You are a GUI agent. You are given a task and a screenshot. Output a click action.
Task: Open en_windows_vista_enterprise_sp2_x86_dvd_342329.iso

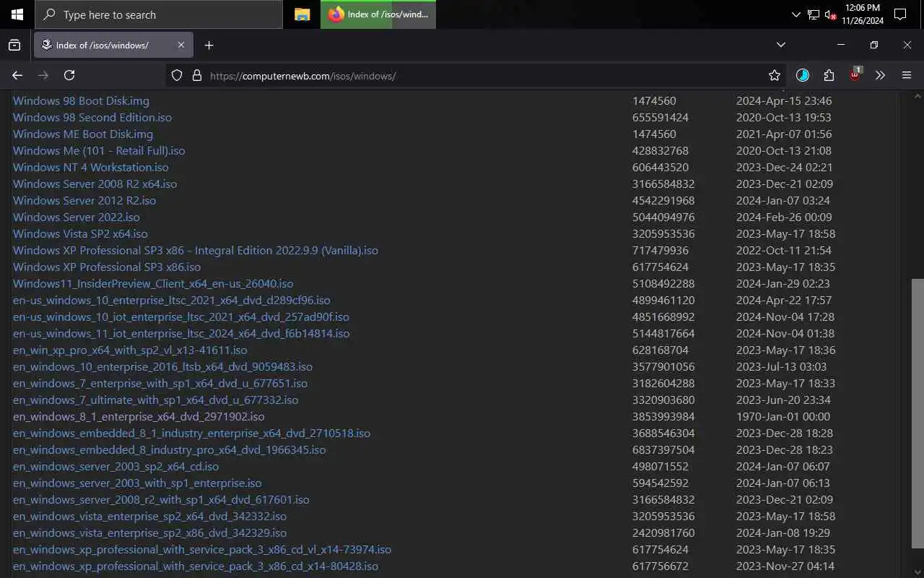[x=149, y=532]
